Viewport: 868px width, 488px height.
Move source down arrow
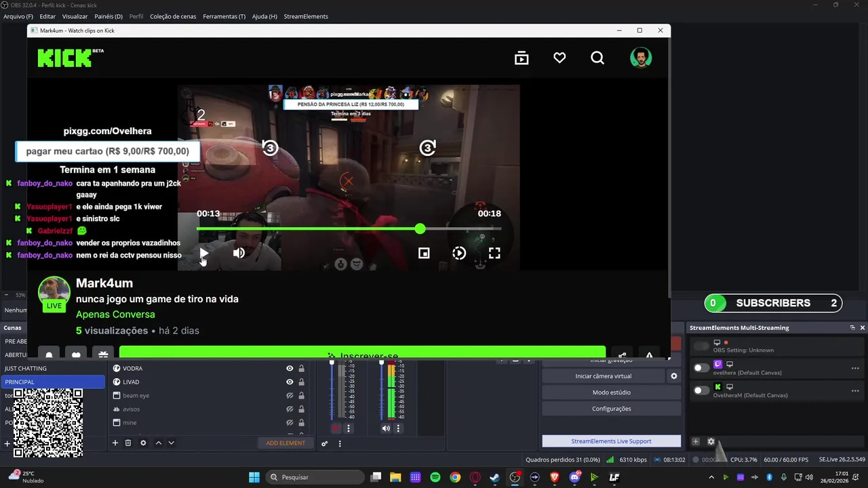[172, 443]
